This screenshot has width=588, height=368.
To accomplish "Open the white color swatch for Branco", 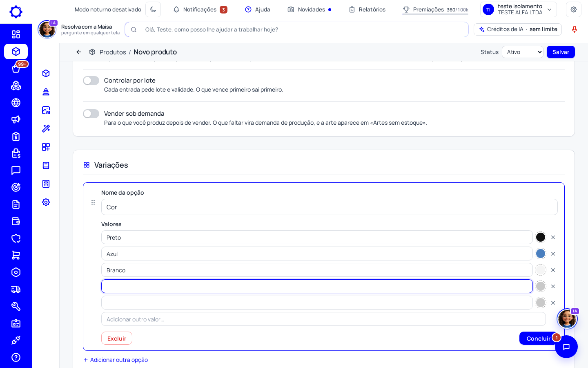I will [x=541, y=270].
